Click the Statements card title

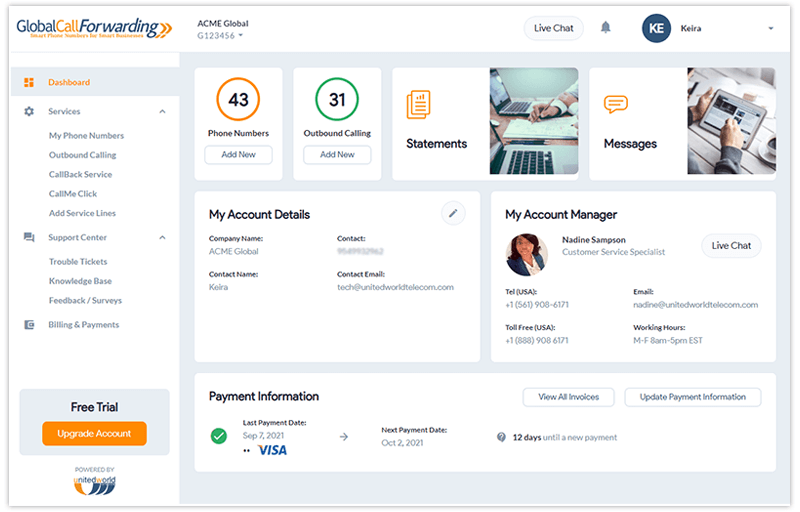[437, 144]
